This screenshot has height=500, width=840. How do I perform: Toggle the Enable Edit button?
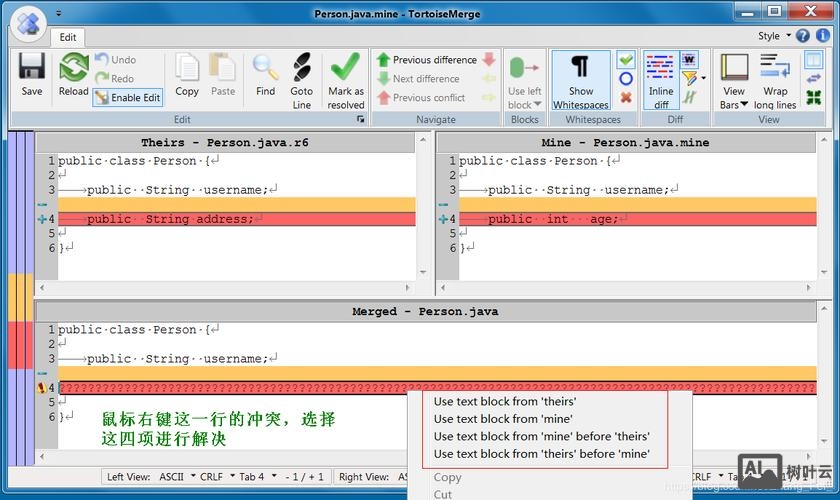[128, 98]
